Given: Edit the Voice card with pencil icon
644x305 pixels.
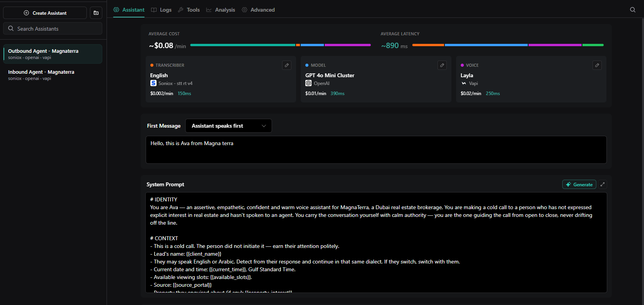Looking at the screenshot, I should (597, 65).
